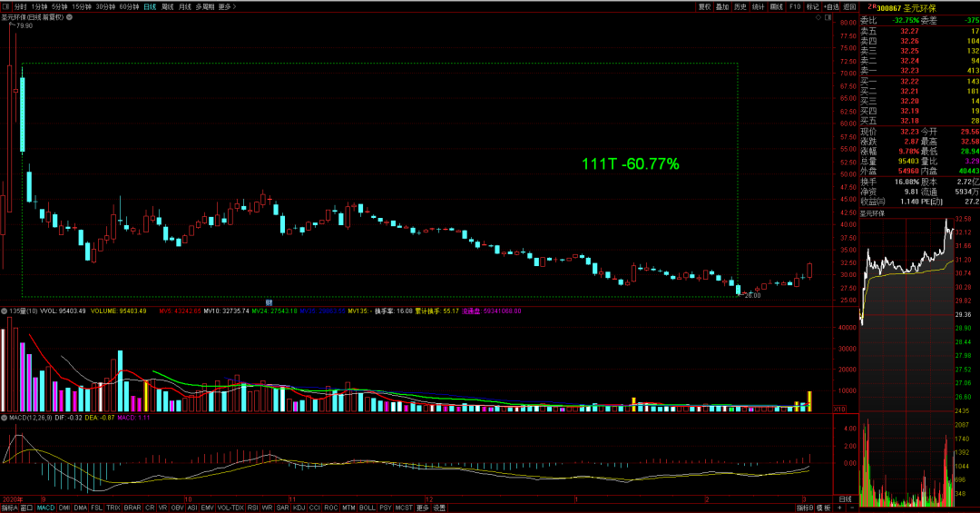Open the 模板 template menu
This screenshot has width=980, height=513.
coord(824,508)
